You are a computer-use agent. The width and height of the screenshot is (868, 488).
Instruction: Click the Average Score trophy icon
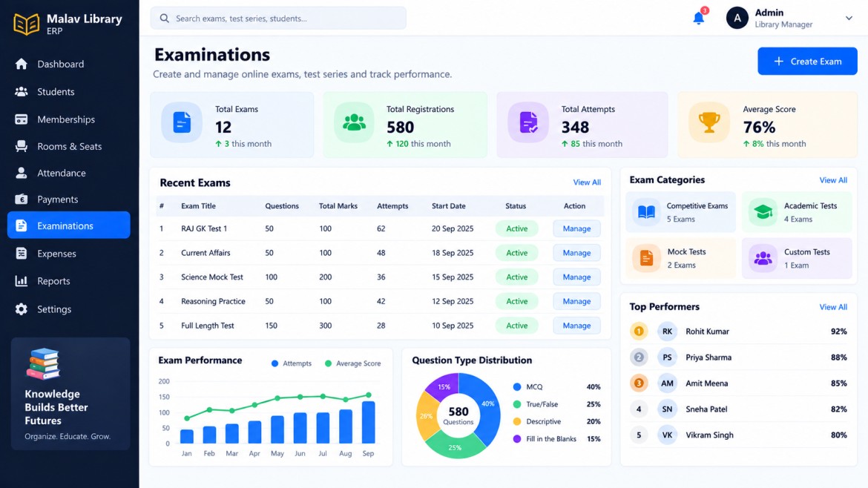pos(709,122)
